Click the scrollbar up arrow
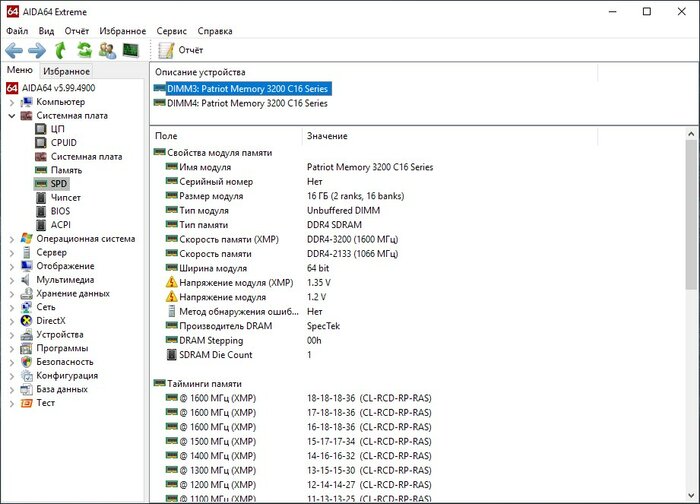Screen dimensions: 700x504 [x=692, y=134]
